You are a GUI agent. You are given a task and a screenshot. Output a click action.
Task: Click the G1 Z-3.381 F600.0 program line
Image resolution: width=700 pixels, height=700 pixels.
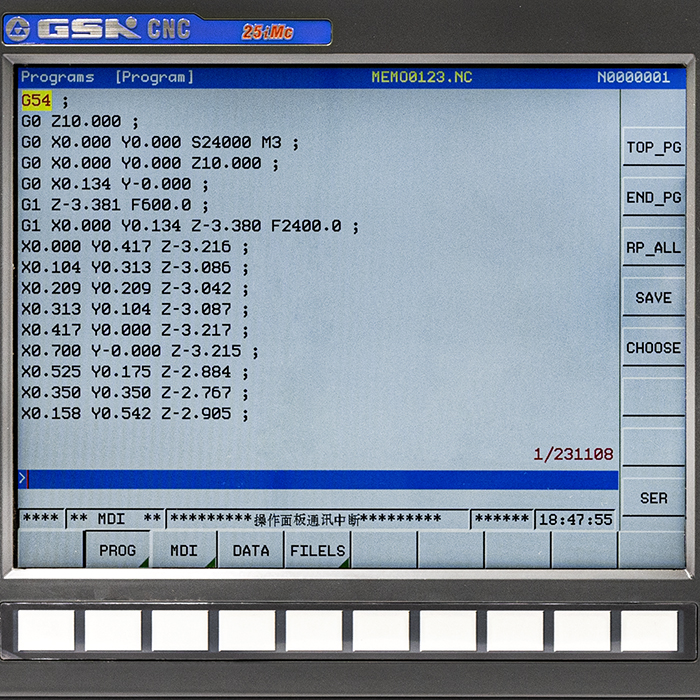pos(115,205)
